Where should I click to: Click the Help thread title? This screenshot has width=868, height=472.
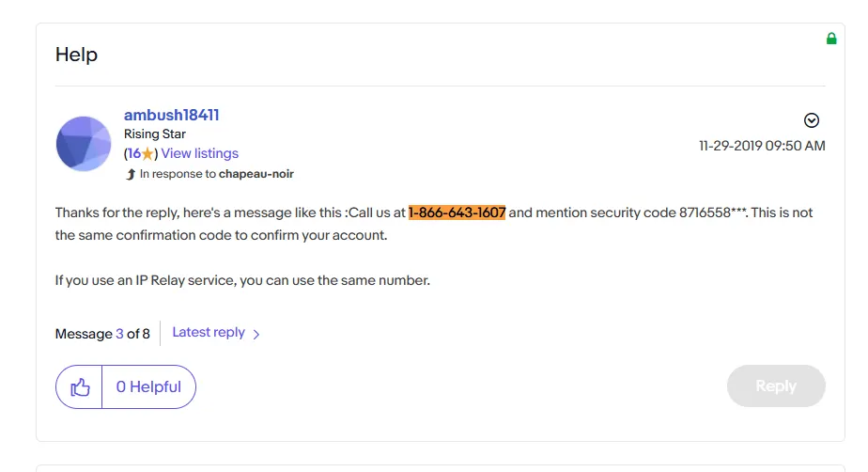(76, 55)
